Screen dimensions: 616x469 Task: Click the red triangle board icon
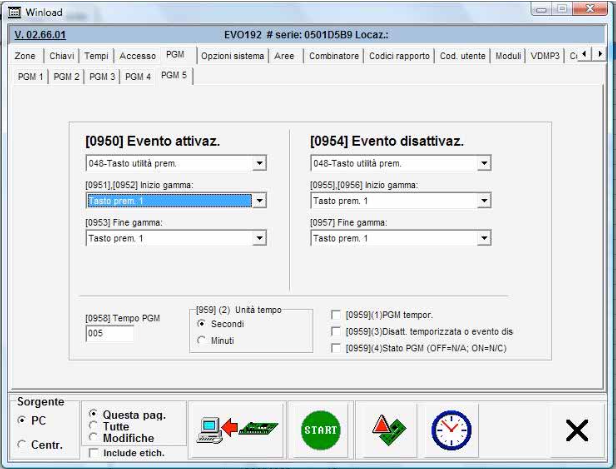[389, 430]
